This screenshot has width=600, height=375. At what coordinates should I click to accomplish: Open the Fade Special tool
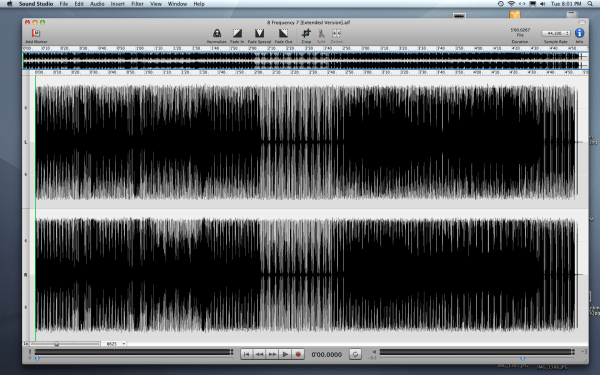(x=259, y=33)
